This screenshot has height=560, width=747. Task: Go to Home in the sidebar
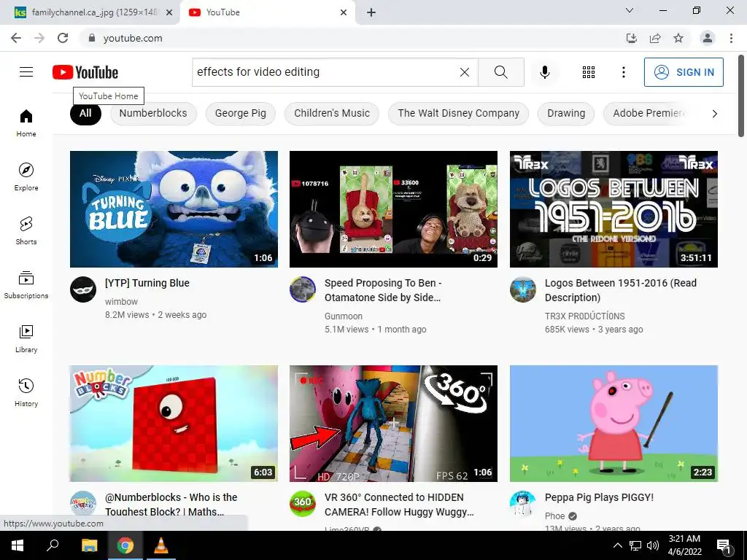coord(26,122)
